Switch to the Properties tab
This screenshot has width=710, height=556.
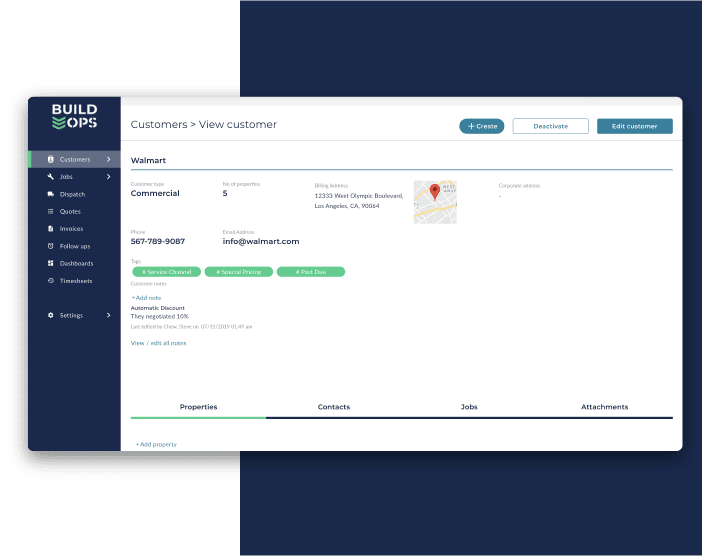coord(198,407)
